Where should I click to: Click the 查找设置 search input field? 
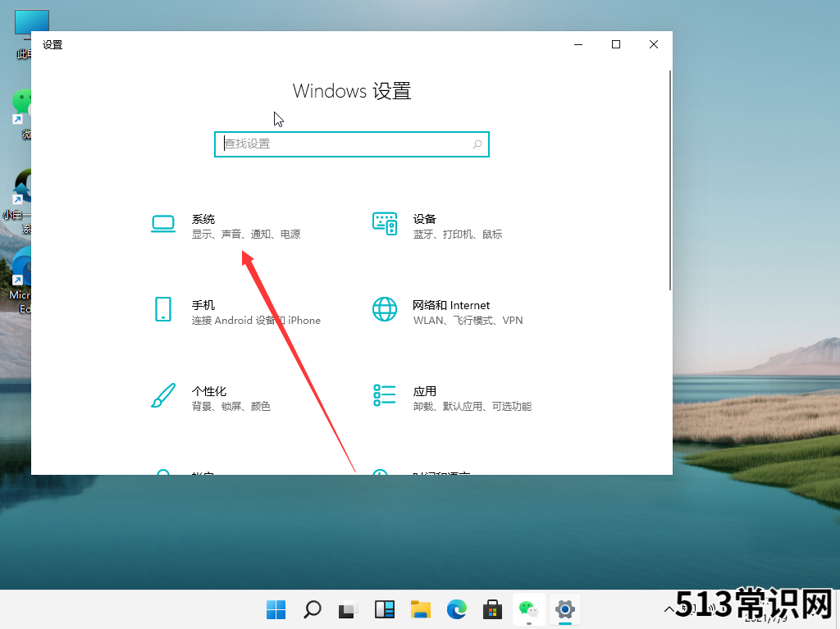[345, 144]
